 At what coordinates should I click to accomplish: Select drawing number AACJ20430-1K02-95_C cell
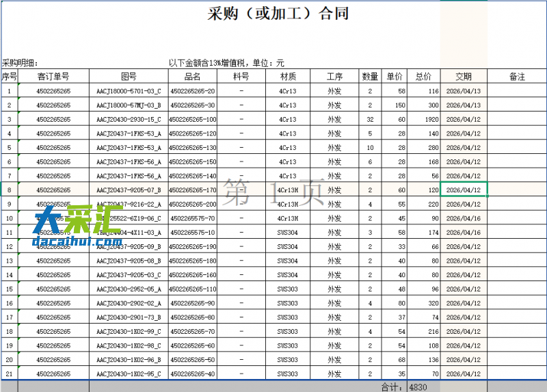point(129,374)
